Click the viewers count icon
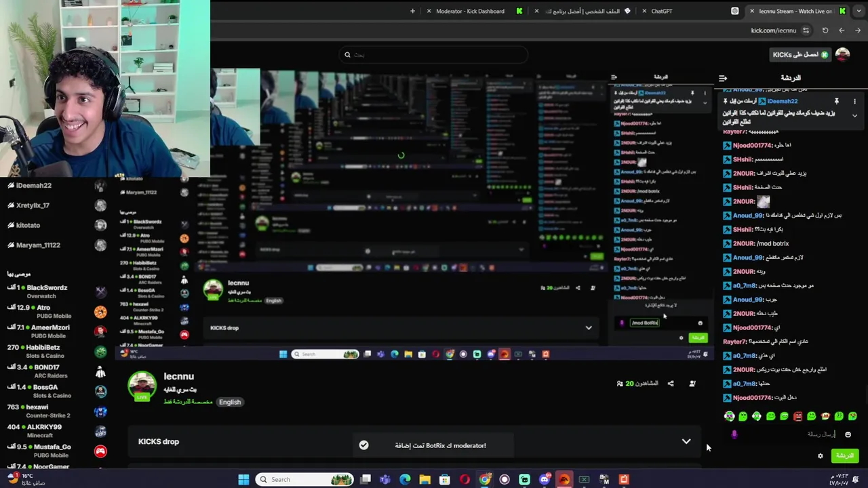The height and width of the screenshot is (488, 868). point(620,384)
